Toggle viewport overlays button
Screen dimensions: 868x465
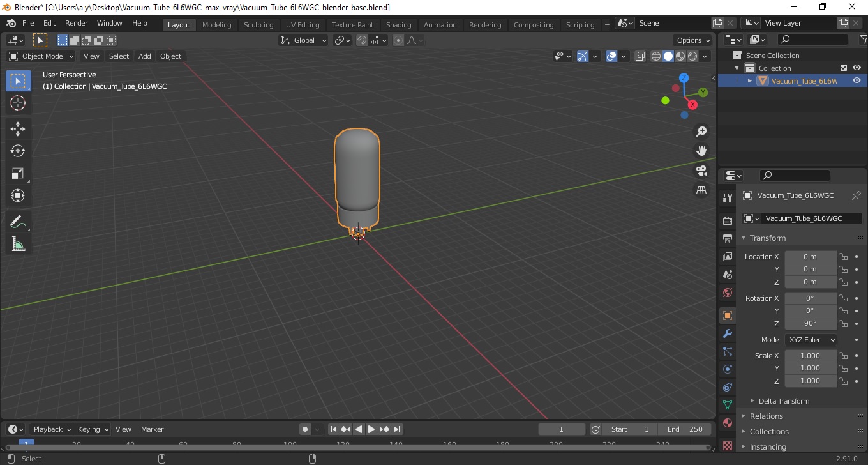point(611,56)
